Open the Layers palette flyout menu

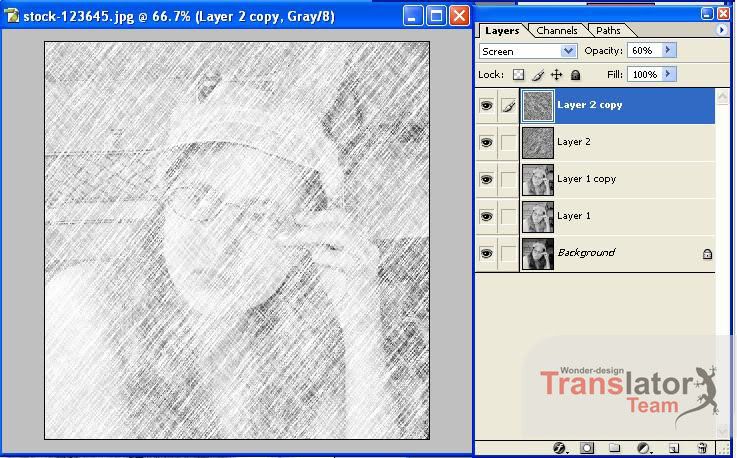(721, 30)
